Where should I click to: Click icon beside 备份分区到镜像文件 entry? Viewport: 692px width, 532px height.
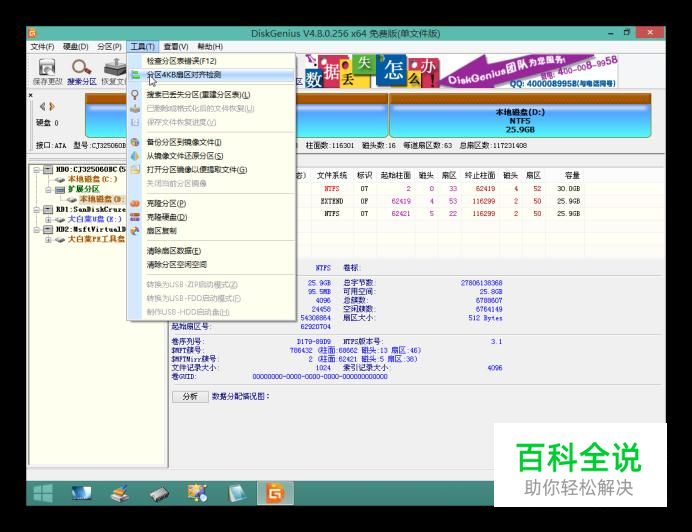coord(135,142)
